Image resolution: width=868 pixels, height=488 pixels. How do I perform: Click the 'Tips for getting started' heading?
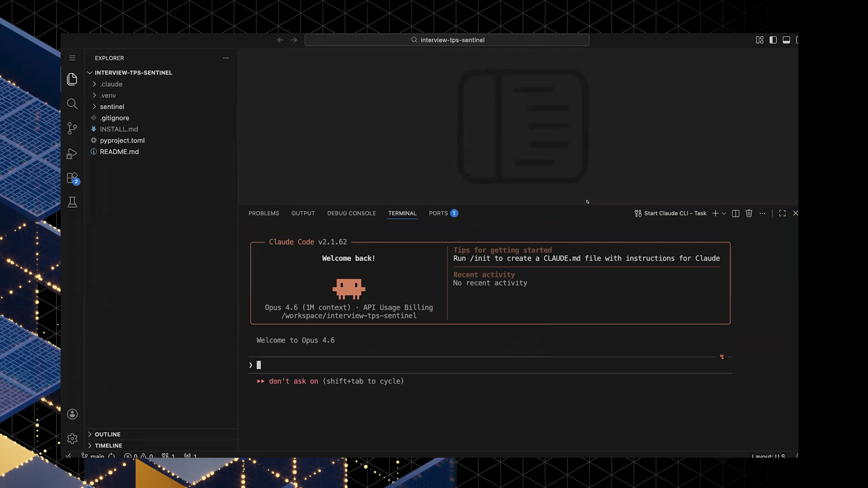(502, 250)
